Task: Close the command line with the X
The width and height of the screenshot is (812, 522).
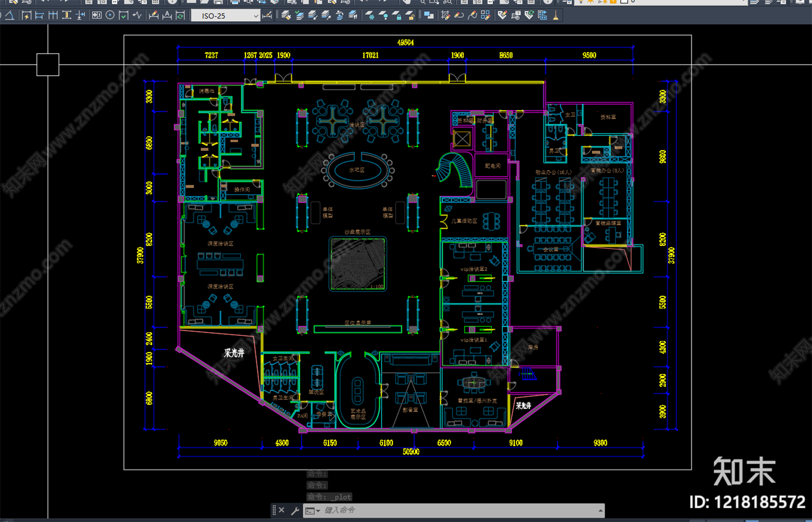Action: tap(281, 510)
